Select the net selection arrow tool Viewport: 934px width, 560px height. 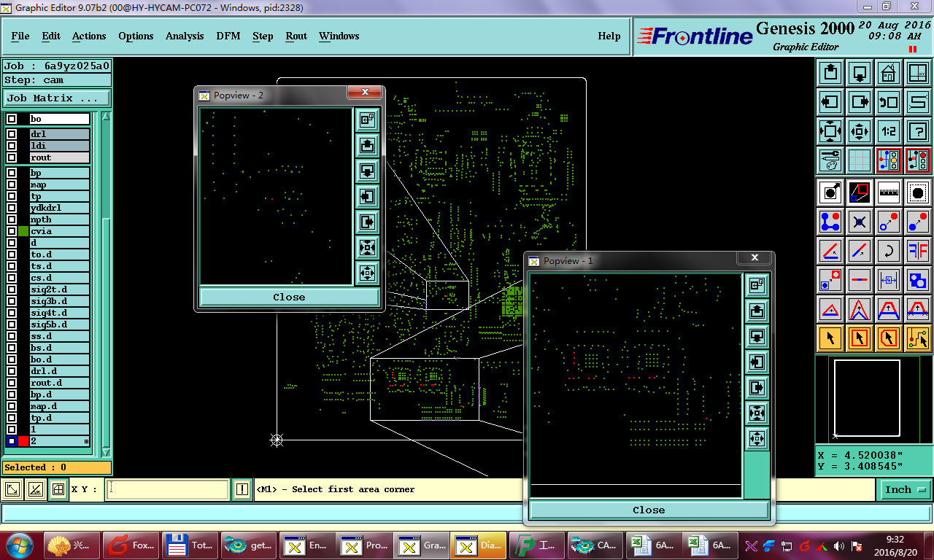pyautogui.click(x=918, y=338)
